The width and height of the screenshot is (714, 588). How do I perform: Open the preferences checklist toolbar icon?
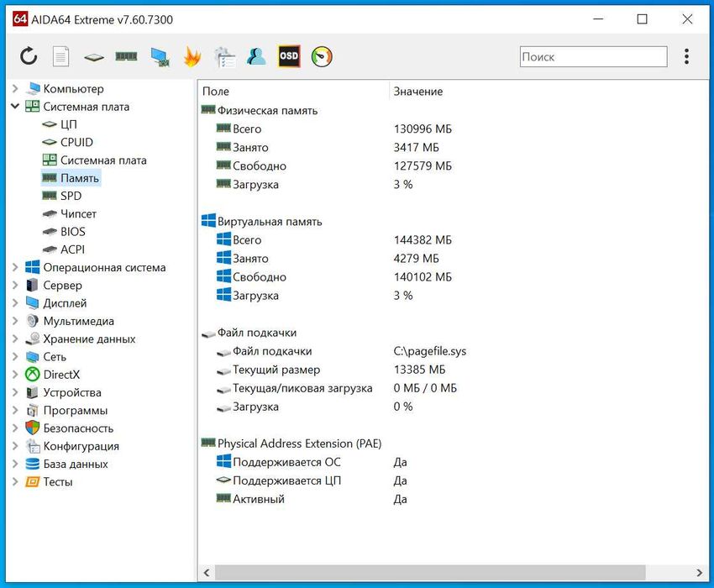coord(224,57)
